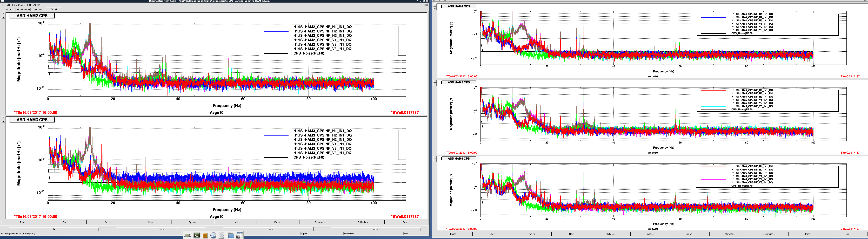Viewport: 868px width, 239px height.
Task: Click the Abort button
Action: click(x=376, y=229)
